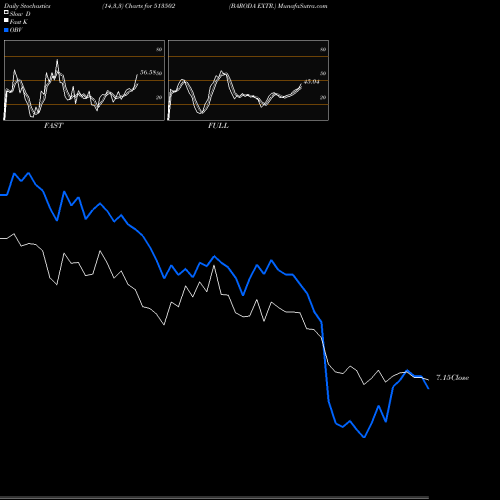Click the '(BARODA EXTR.) MunafaSutra.com' label
The image size is (500, 500).
278,6
